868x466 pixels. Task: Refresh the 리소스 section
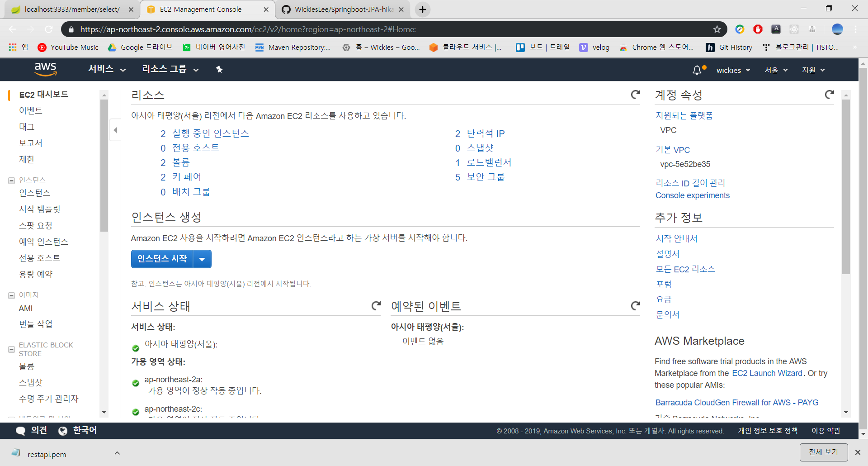point(636,95)
